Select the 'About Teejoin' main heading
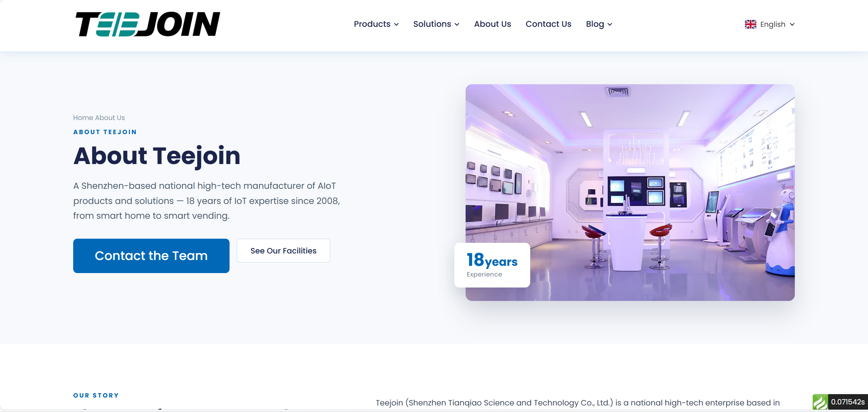This screenshot has width=868, height=412. click(x=157, y=156)
